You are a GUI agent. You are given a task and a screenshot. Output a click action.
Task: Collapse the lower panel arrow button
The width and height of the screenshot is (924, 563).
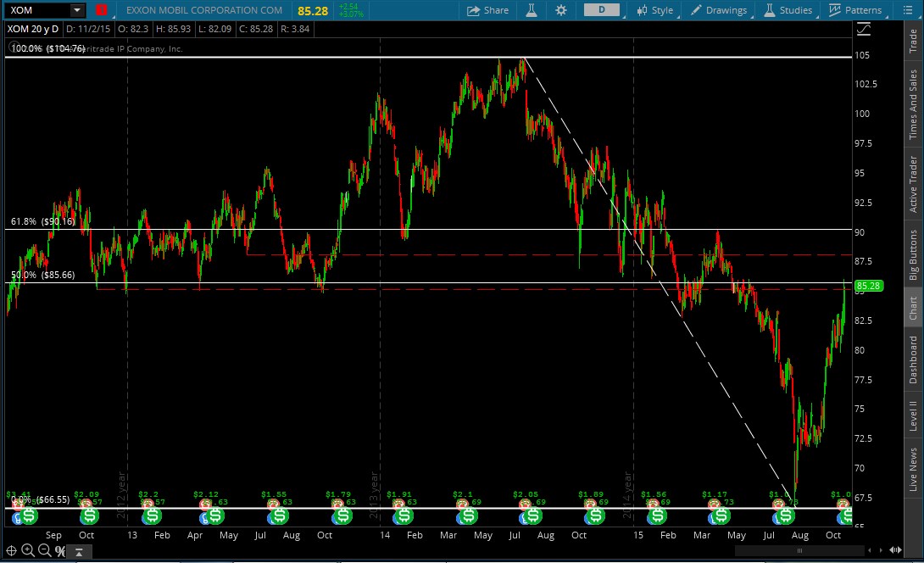[x=78, y=551]
